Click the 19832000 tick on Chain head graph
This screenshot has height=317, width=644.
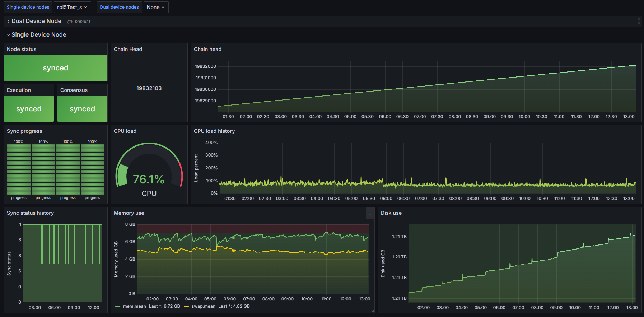tap(205, 66)
